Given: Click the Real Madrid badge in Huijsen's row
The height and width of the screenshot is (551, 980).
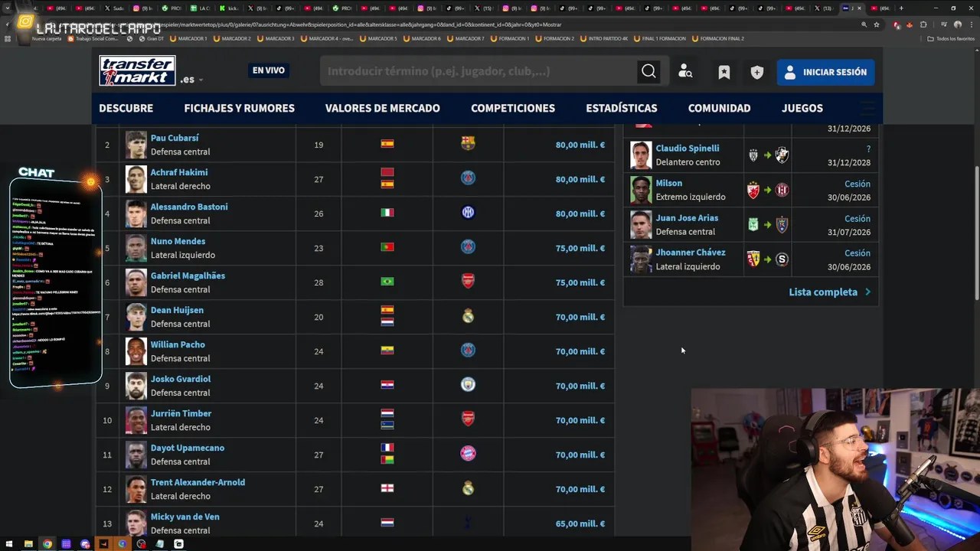Looking at the screenshot, I should click(x=468, y=315).
